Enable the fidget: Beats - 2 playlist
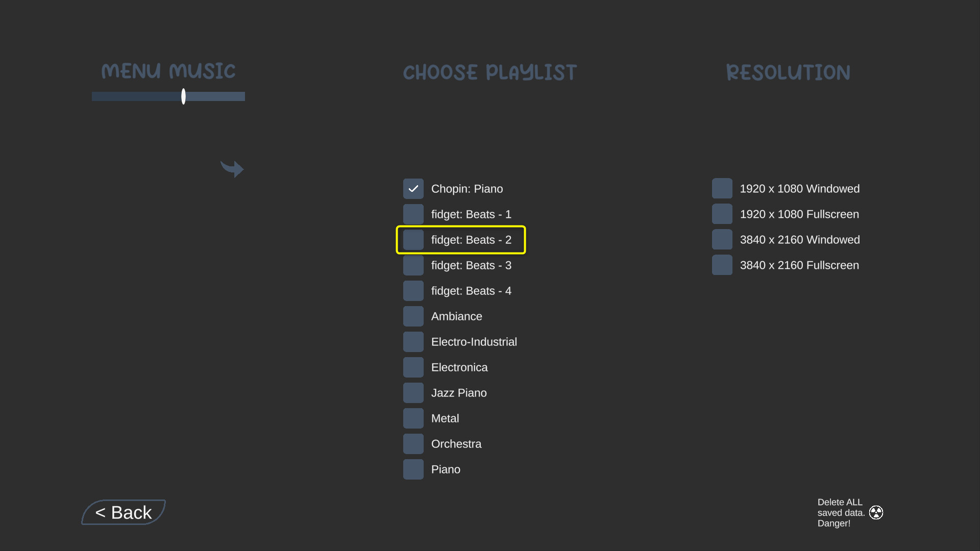This screenshot has width=980, height=551. [x=413, y=239]
